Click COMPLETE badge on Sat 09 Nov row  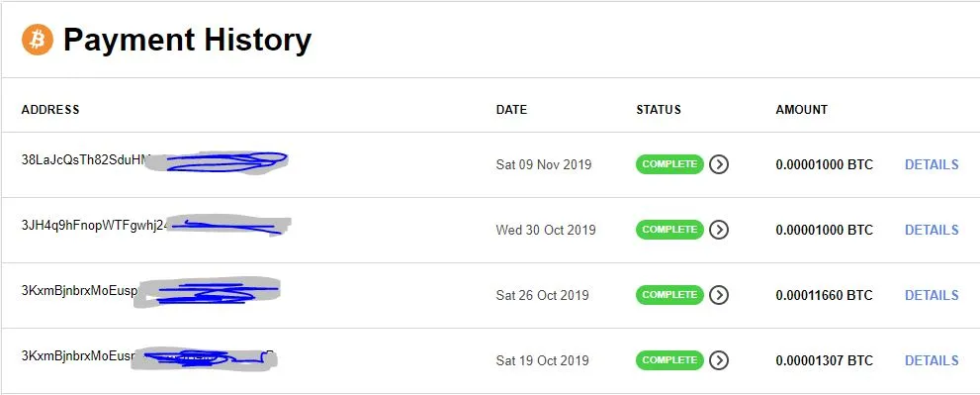(x=669, y=164)
